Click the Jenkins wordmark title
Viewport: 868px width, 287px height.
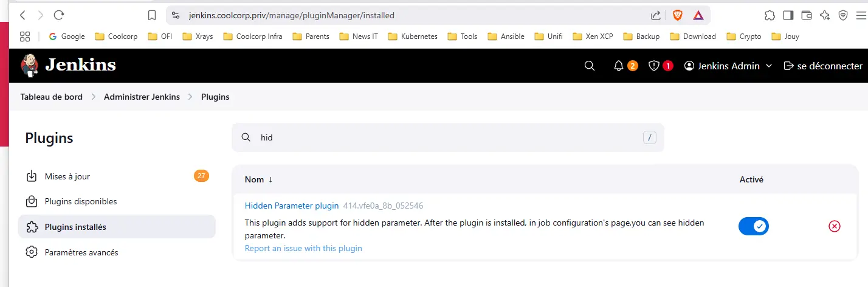pos(80,65)
